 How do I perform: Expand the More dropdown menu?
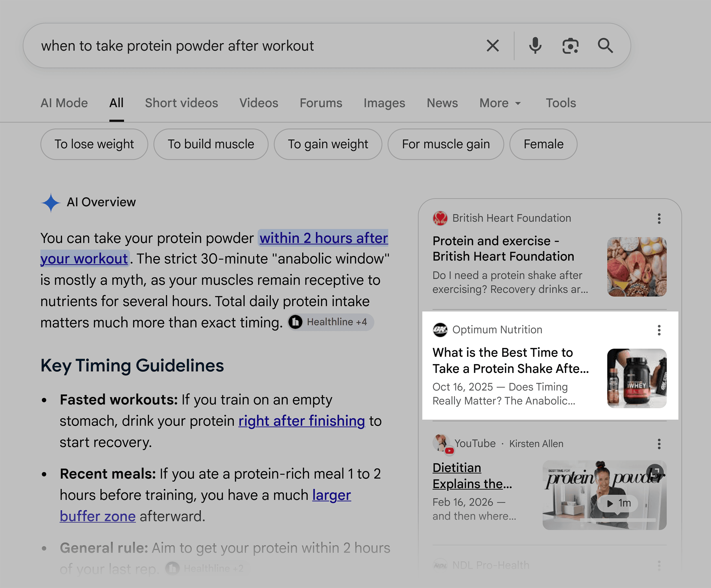pos(500,103)
